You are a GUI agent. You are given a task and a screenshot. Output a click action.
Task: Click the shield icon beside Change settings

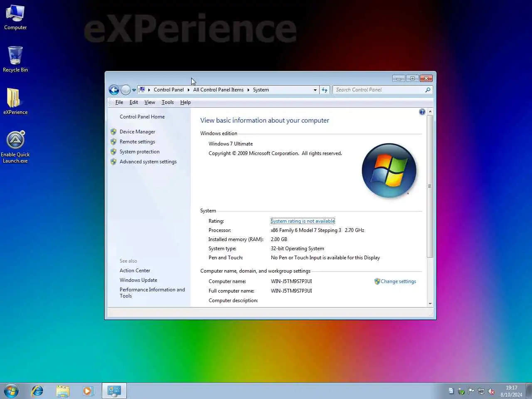(377, 281)
